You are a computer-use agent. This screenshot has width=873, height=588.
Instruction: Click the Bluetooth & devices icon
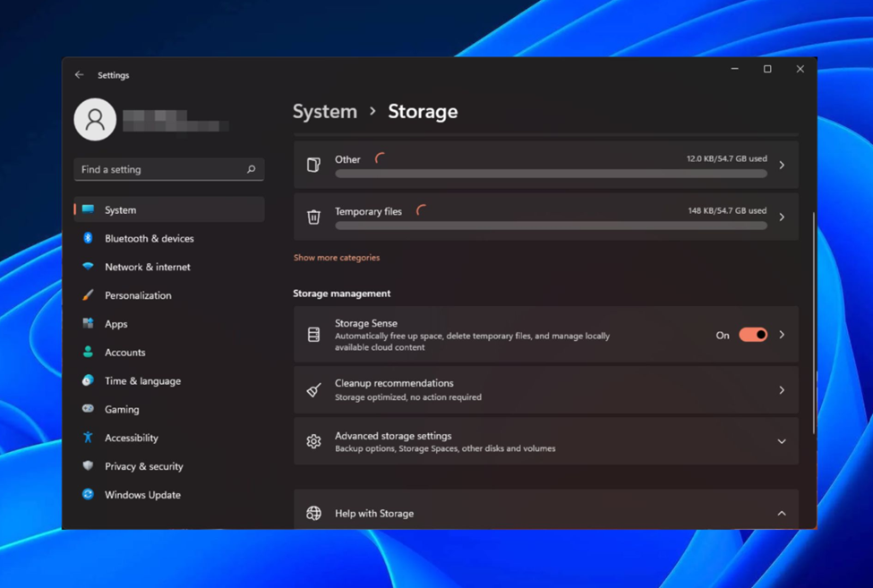click(x=88, y=238)
